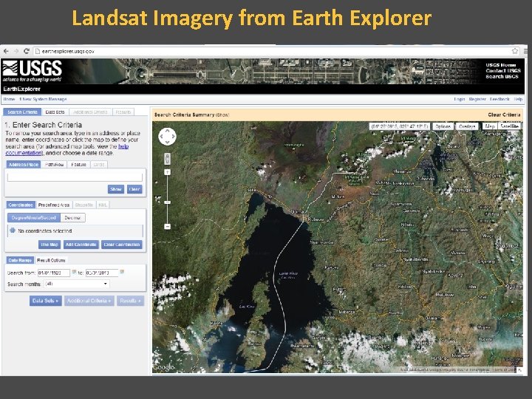Open the Search months dropdown
532x399 pixels.
pyautogui.click(x=76, y=284)
